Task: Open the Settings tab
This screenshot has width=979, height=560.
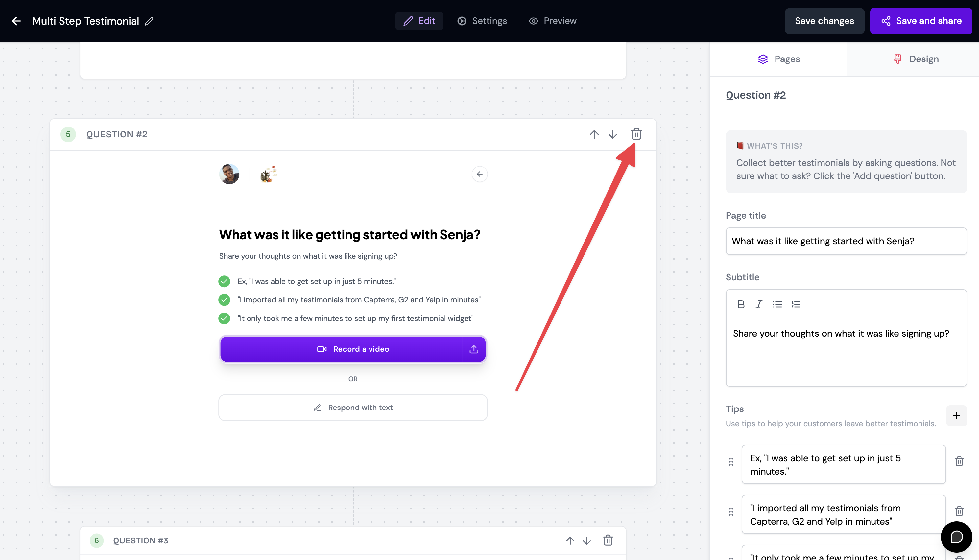Action: coord(482,21)
